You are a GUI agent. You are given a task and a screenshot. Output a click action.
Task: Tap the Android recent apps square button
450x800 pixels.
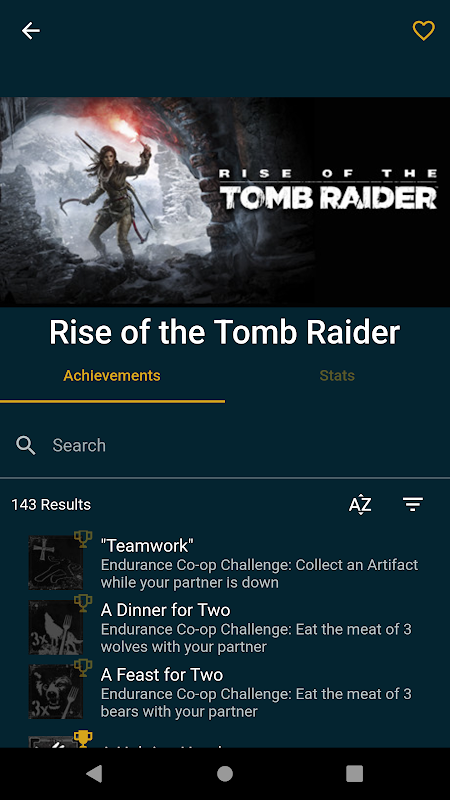coord(354,773)
